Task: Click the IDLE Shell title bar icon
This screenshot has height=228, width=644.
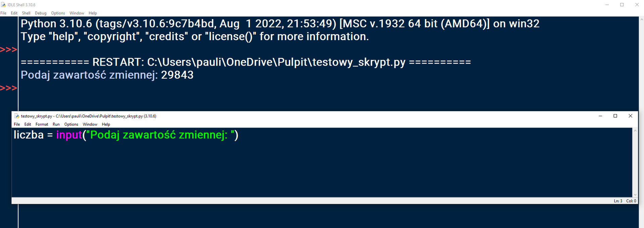Action: tap(3, 5)
